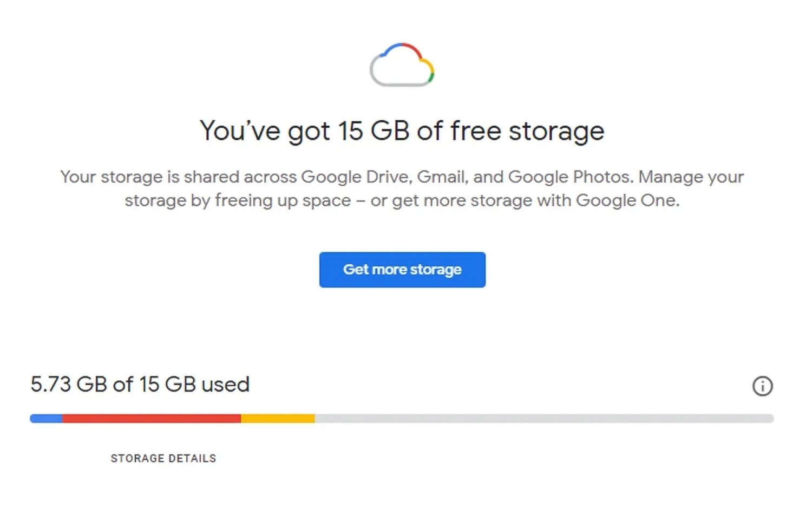Open the storage info circle icon
Viewport: 812px width, 514px height.
pos(762,386)
